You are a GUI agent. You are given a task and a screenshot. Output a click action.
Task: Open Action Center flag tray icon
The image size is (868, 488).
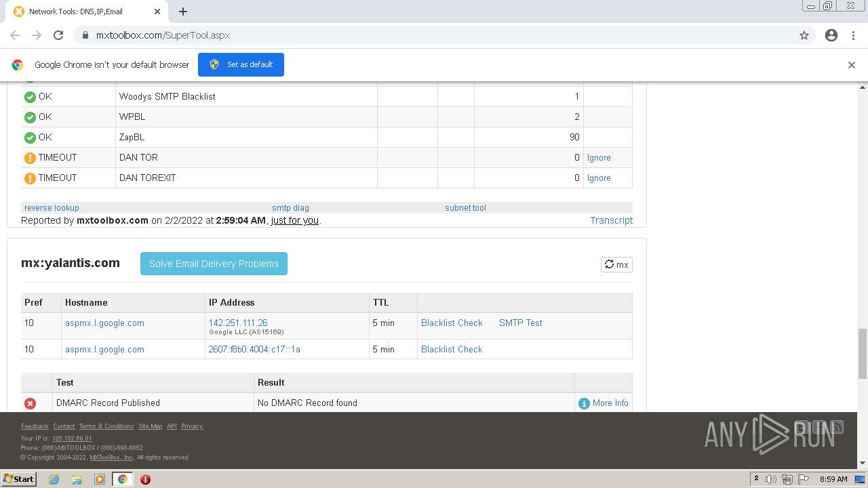coord(804,479)
